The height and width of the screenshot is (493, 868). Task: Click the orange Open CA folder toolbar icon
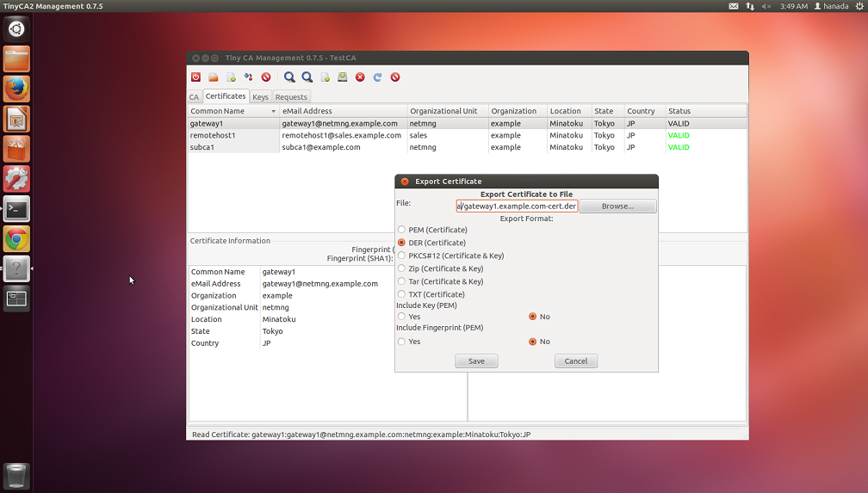point(213,77)
